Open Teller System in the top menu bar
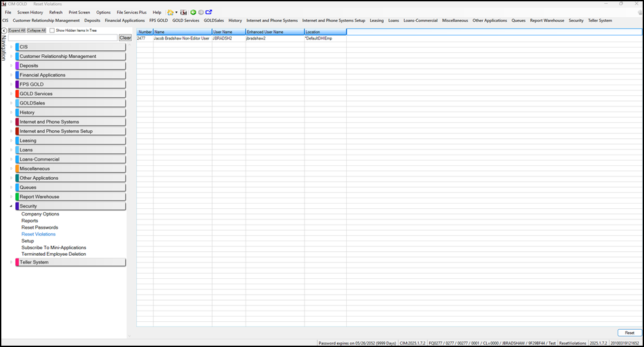Screen dimensions: 644x347 [600, 20]
